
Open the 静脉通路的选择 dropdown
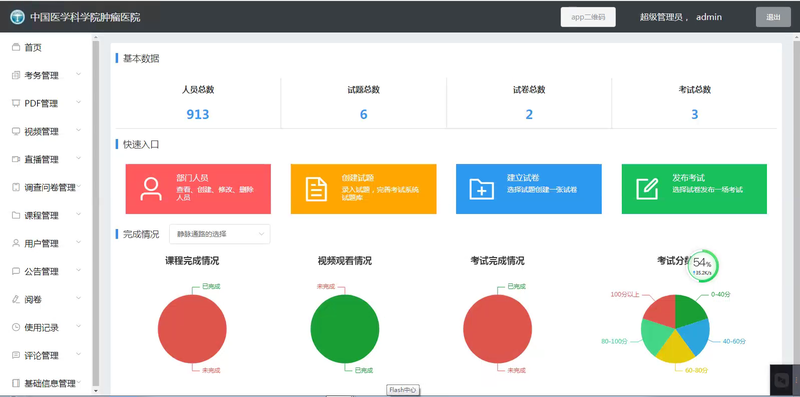tap(220, 234)
